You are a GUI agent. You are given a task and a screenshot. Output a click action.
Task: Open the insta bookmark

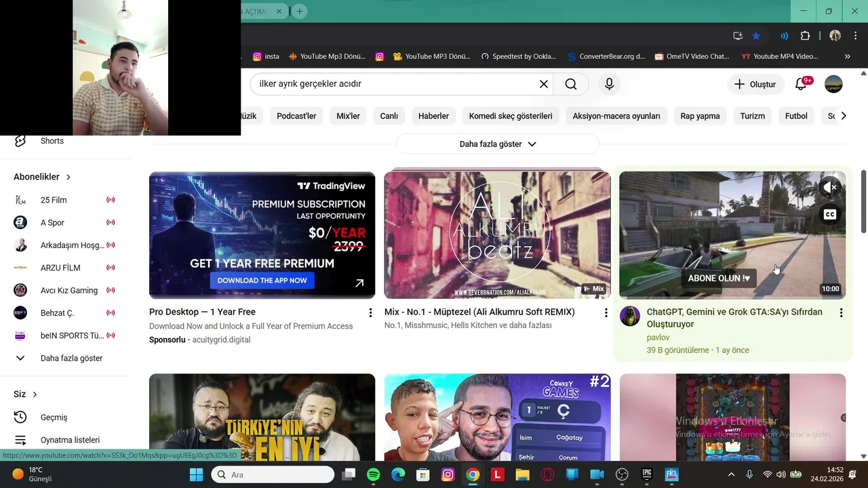[x=266, y=56]
